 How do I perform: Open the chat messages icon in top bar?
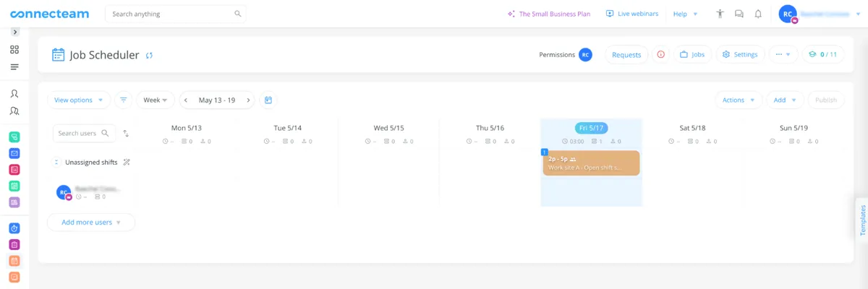(x=739, y=14)
